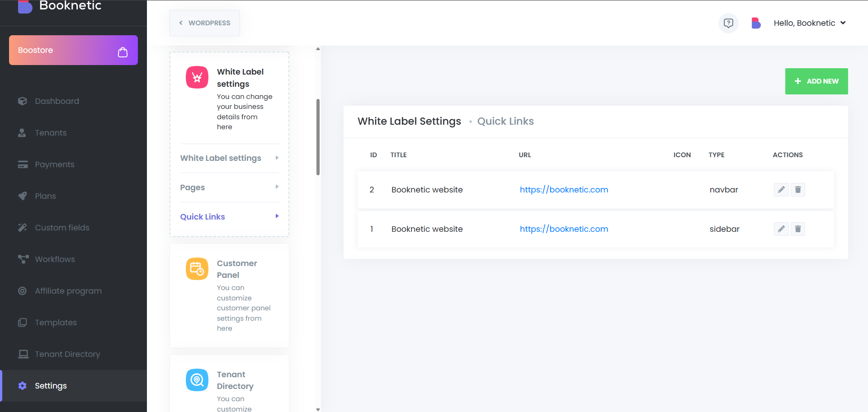Click the 'Quick Links' breadcrumb text
This screenshot has height=412, width=868.
click(505, 121)
